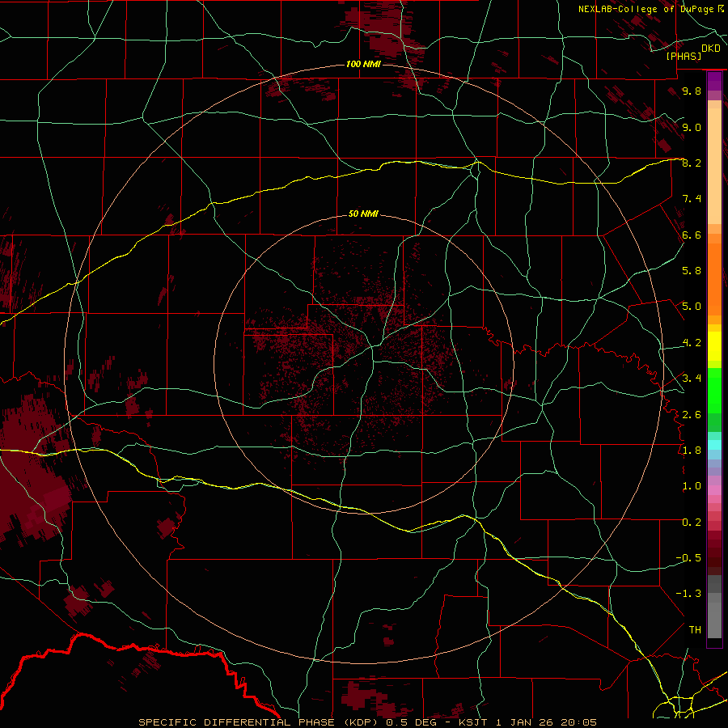
Task: Click the orange segment of the color bar
Action: coord(714,280)
